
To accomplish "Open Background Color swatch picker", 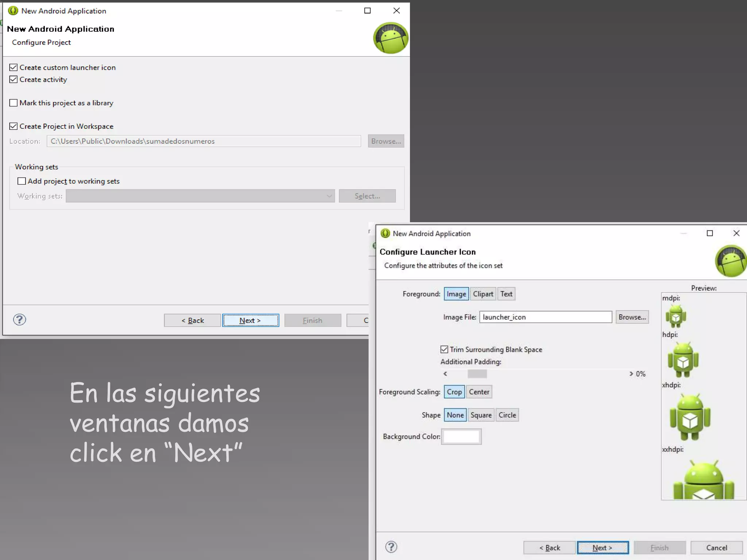I will click(x=461, y=437).
